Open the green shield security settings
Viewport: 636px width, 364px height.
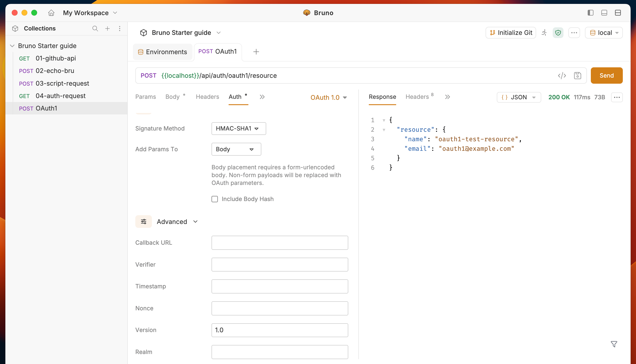[x=558, y=33]
